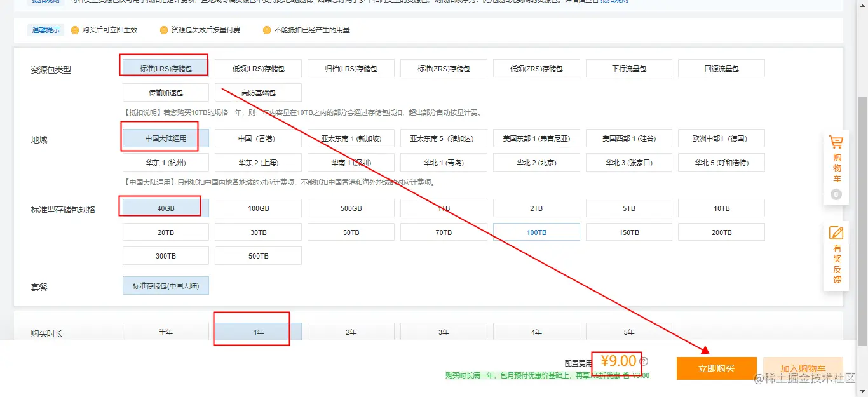Set purchase duration to 2年
Screen dimensions: 868x397
click(351, 332)
